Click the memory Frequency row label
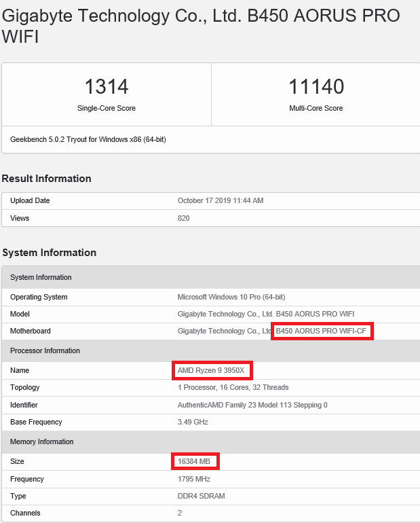Image resolution: width=420 pixels, height=523 pixels. click(27, 479)
